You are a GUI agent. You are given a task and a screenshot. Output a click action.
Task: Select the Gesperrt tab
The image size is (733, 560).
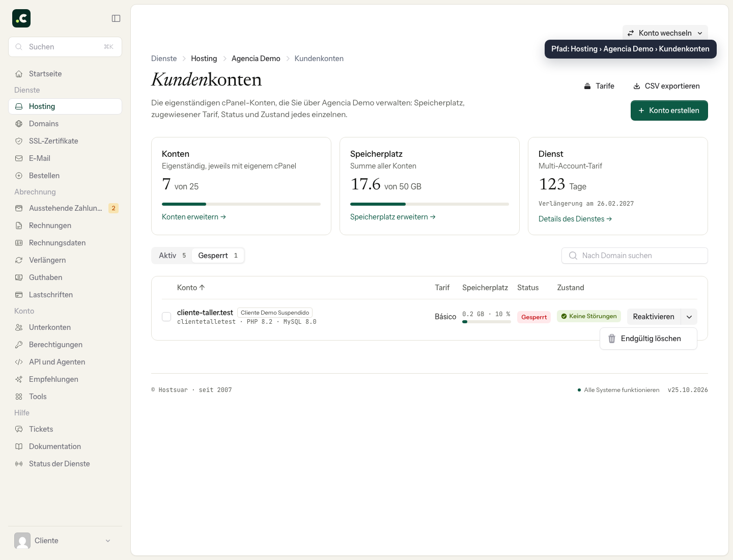point(218,256)
